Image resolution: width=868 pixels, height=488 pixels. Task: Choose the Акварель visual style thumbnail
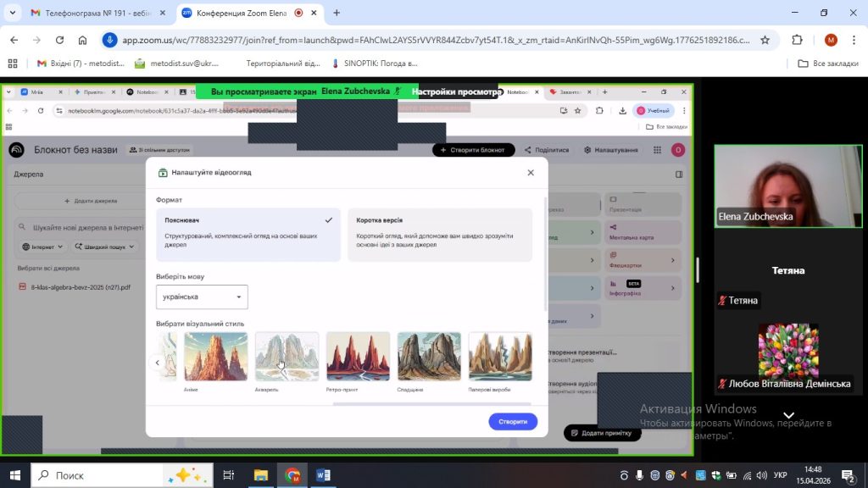click(x=287, y=357)
